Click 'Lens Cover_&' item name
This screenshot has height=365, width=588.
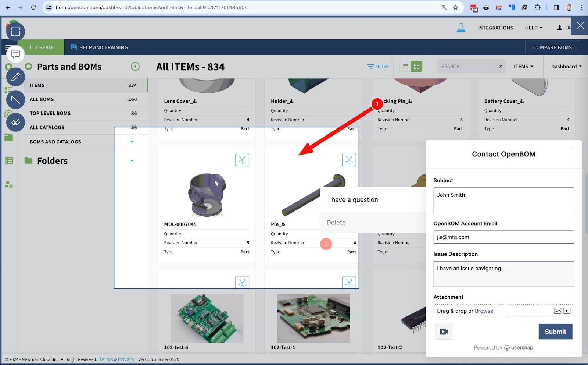[180, 101]
